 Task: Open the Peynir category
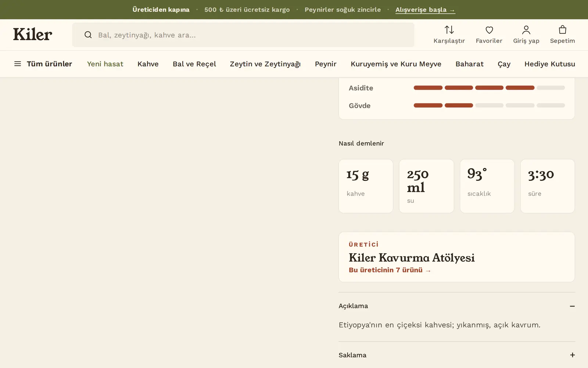tap(326, 64)
